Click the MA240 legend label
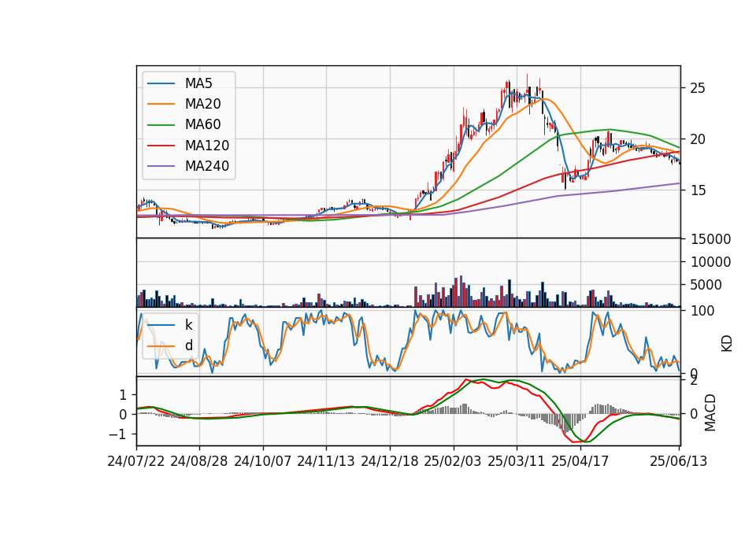 (207, 166)
